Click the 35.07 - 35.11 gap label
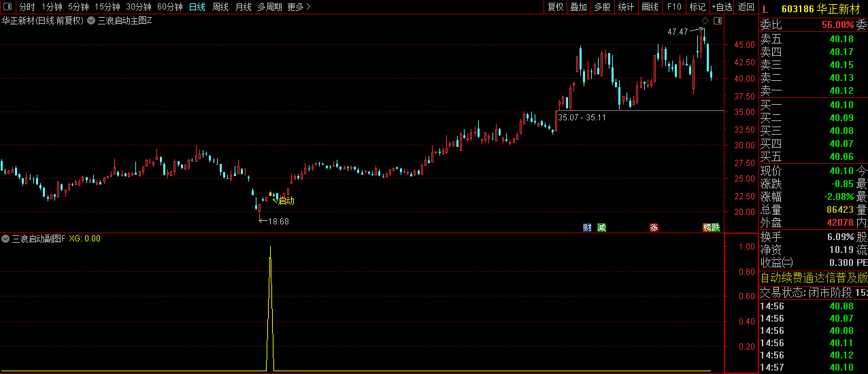The width and height of the screenshot is (868, 374). (582, 118)
